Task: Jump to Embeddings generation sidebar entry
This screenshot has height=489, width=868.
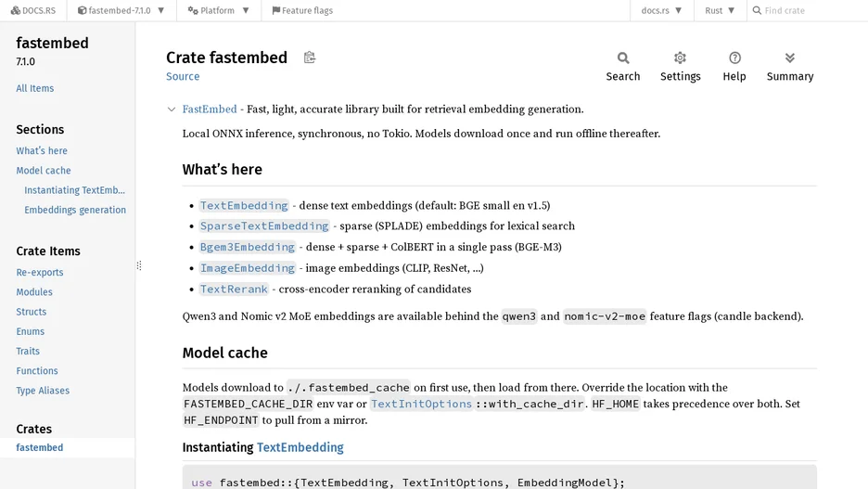Action: [75, 210]
